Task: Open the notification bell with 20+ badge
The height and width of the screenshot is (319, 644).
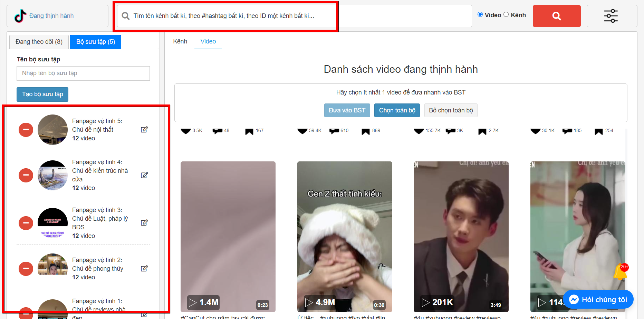Action: tap(621, 272)
